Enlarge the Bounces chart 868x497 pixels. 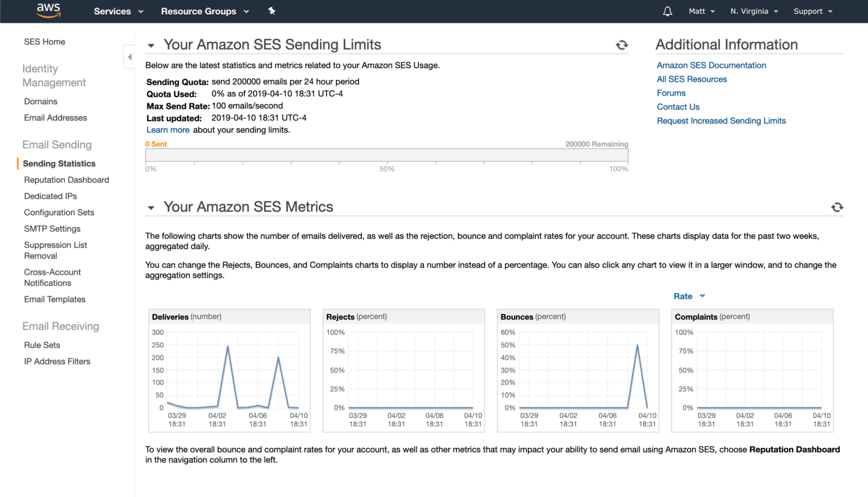coord(578,370)
